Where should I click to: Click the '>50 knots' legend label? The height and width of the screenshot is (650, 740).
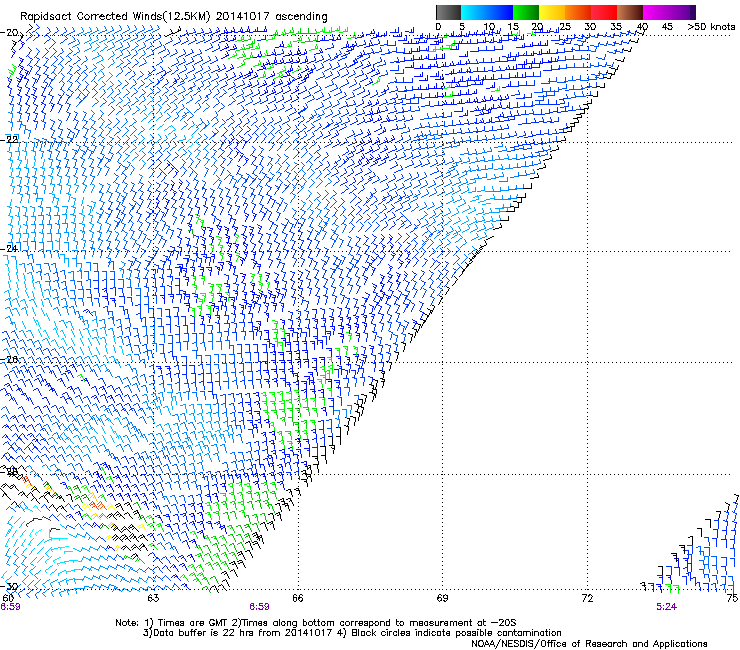click(711, 27)
